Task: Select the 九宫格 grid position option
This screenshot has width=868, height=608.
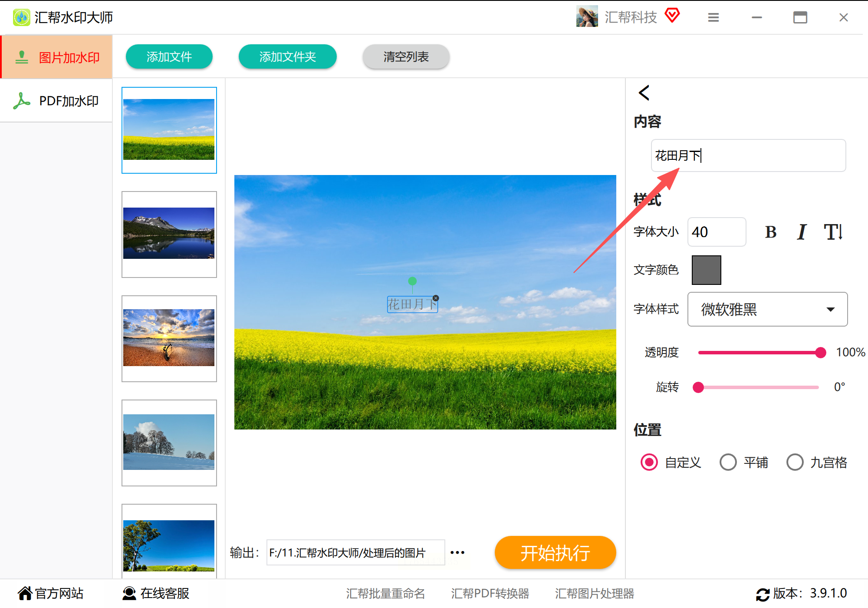Action: coord(795,462)
